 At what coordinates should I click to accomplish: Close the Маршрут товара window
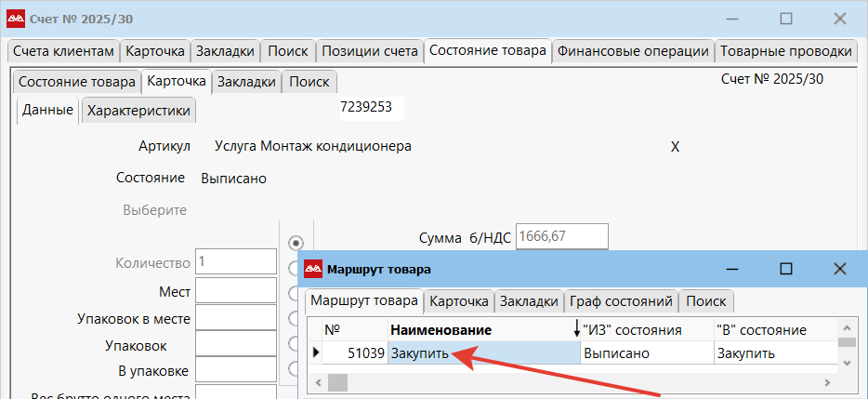(x=839, y=269)
